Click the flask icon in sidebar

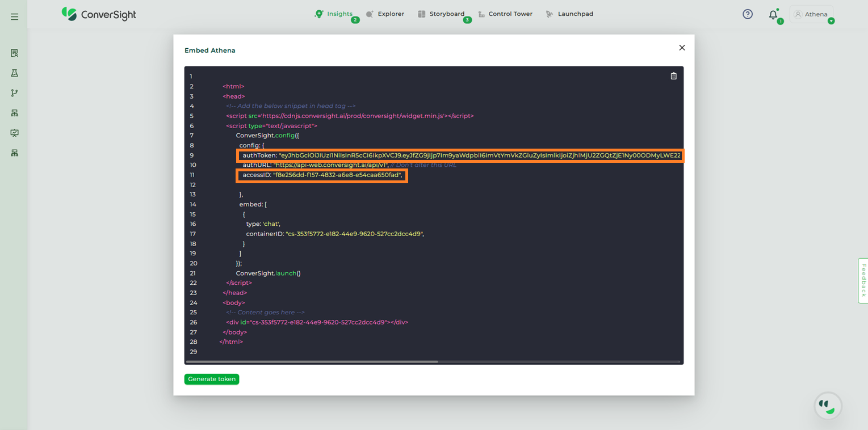point(14,73)
